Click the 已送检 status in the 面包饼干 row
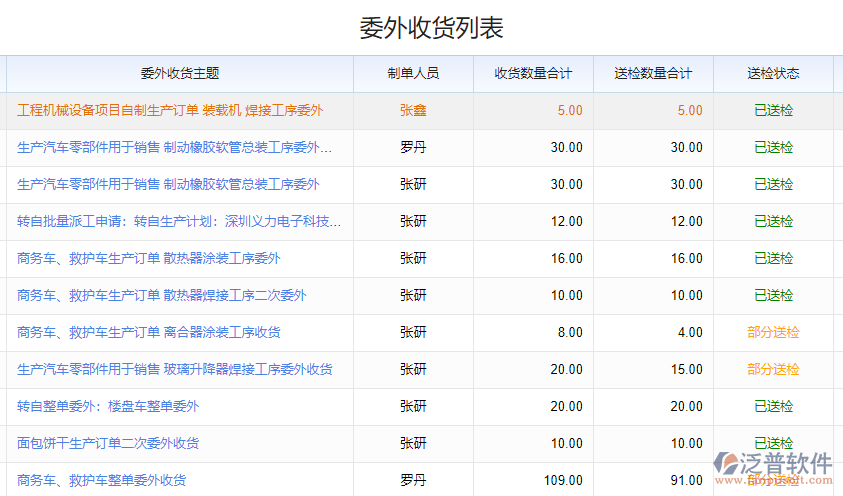Image resolution: width=843 pixels, height=496 pixels. [x=773, y=443]
